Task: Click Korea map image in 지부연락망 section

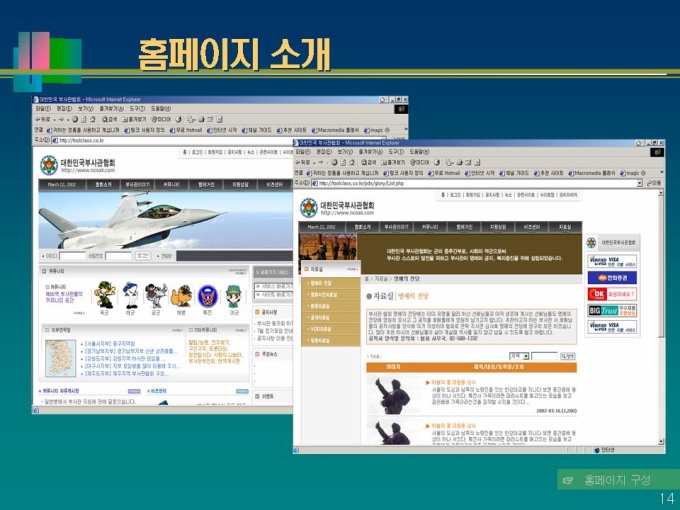Action: [x=60, y=358]
